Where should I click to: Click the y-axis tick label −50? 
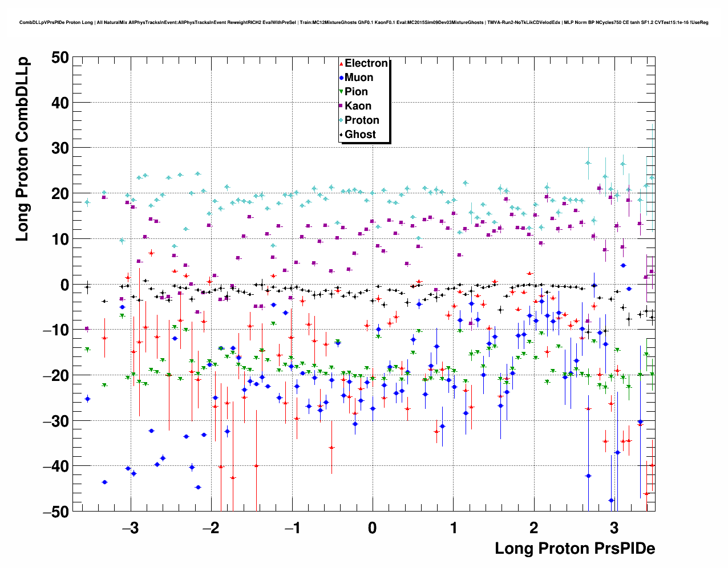point(55,512)
